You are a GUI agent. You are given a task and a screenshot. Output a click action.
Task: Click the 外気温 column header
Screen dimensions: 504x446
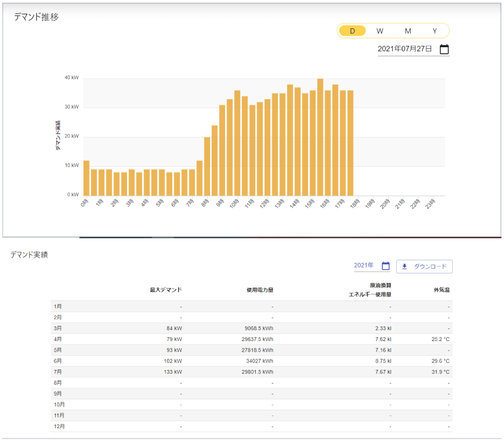pyautogui.click(x=441, y=290)
